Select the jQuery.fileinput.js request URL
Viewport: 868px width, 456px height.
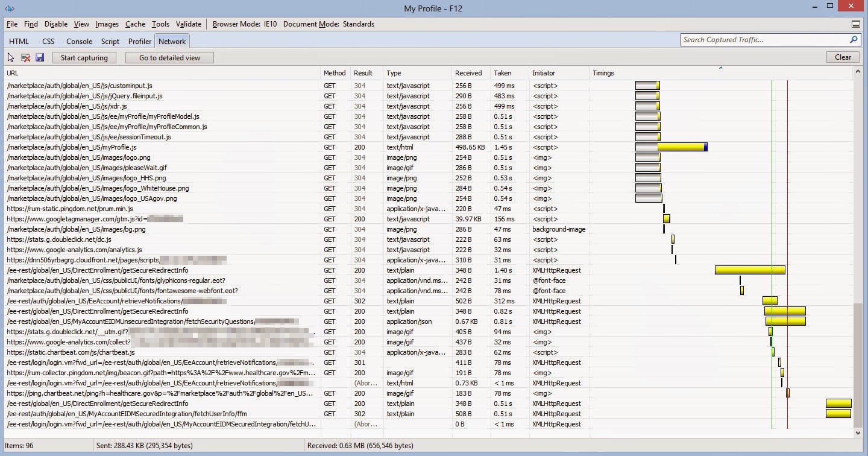84,96
